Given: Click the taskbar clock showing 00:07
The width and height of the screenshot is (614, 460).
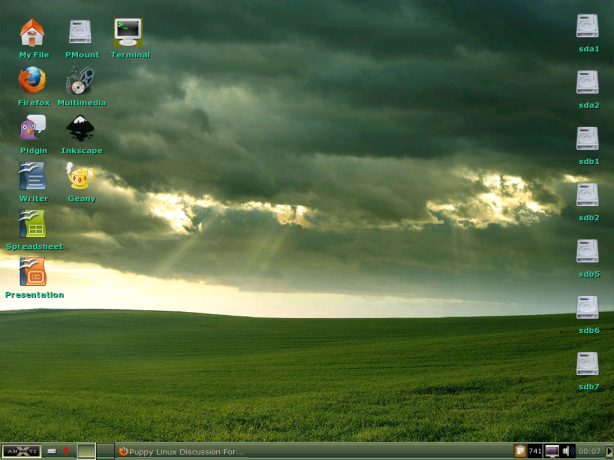Looking at the screenshot, I should point(590,451).
